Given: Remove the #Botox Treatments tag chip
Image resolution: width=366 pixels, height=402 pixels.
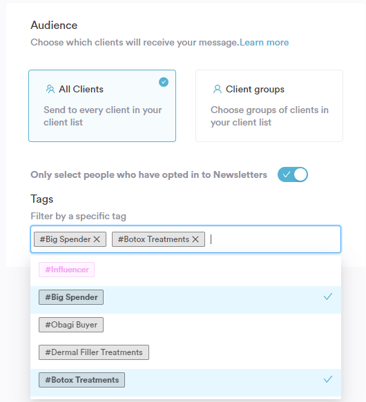Looking at the screenshot, I should (195, 239).
